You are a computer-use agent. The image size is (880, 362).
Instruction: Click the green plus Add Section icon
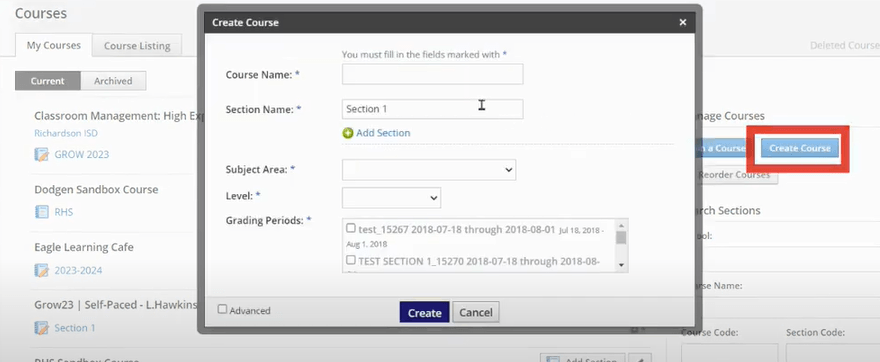(347, 133)
